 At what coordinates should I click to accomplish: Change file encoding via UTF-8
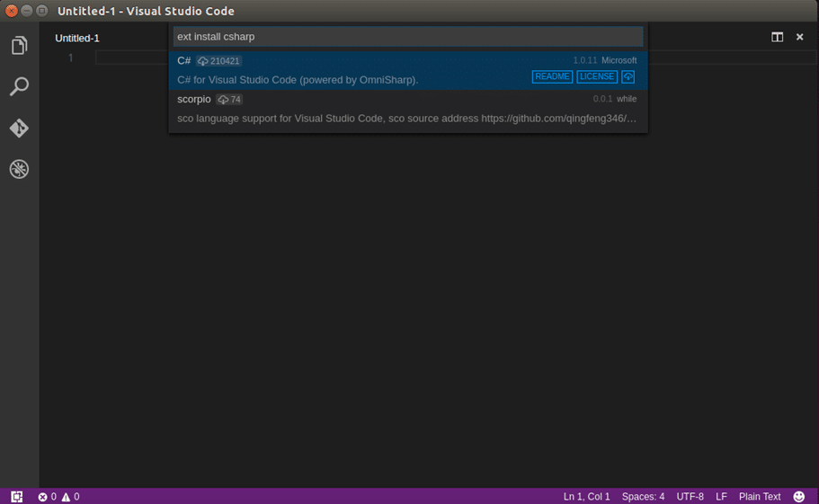[690, 497]
